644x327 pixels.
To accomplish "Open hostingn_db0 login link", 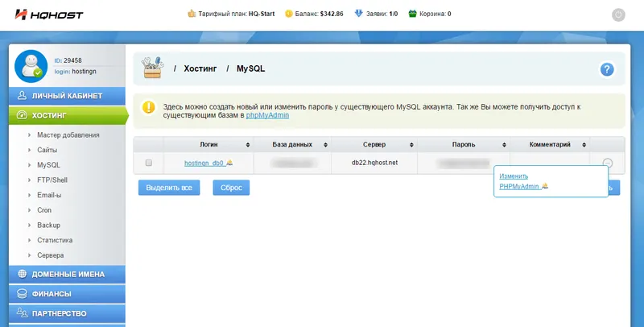I will pyautogui.click(x=204, y=163).
